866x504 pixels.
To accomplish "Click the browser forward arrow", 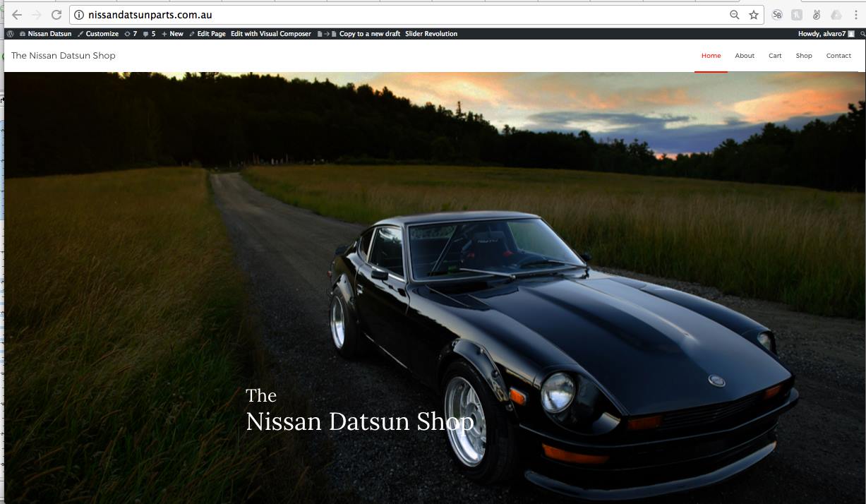I will click(36, 15).
